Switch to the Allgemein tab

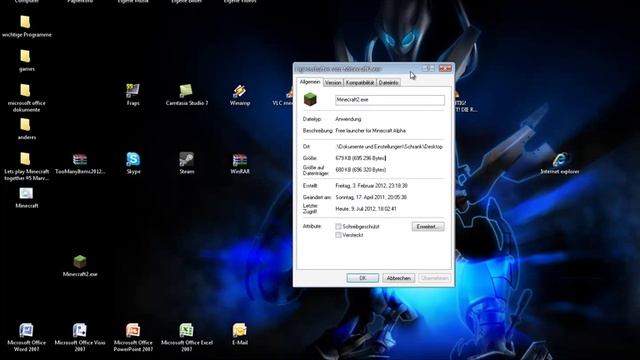[x=310, y=82]
